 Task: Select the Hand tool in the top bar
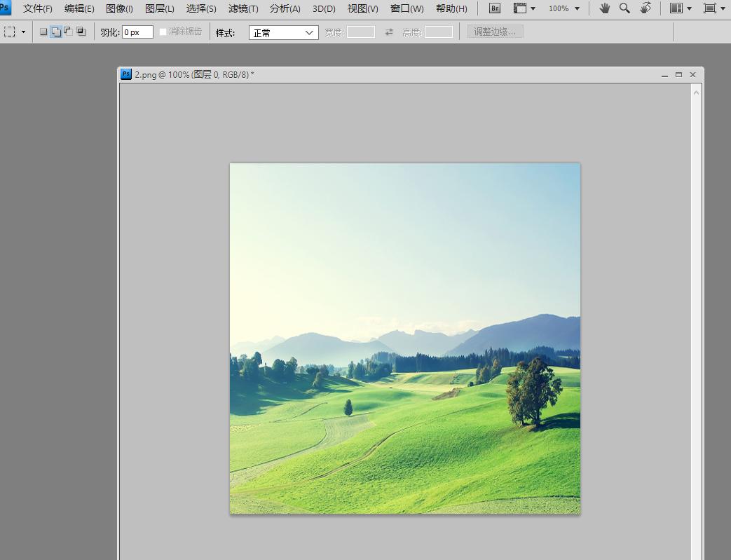coord(604,8)
